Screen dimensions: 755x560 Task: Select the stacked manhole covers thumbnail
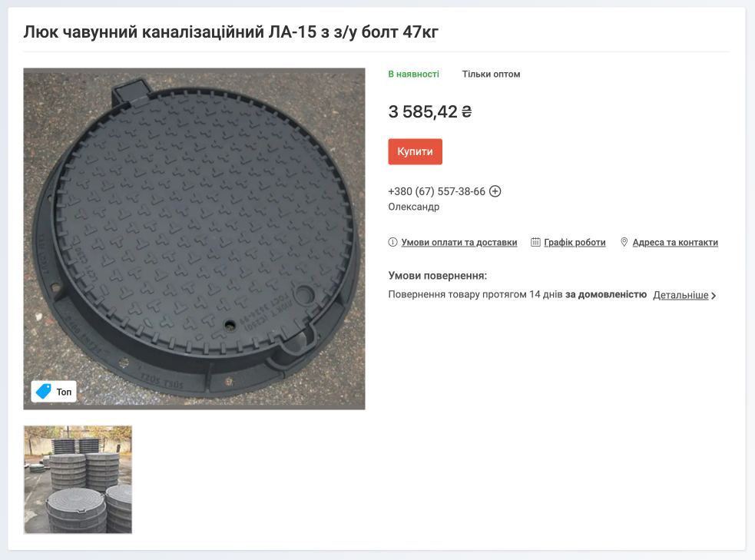[78, 479]
